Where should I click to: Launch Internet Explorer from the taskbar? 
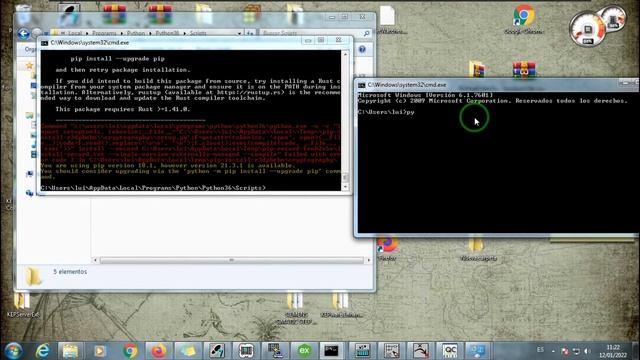coord(42,351)
